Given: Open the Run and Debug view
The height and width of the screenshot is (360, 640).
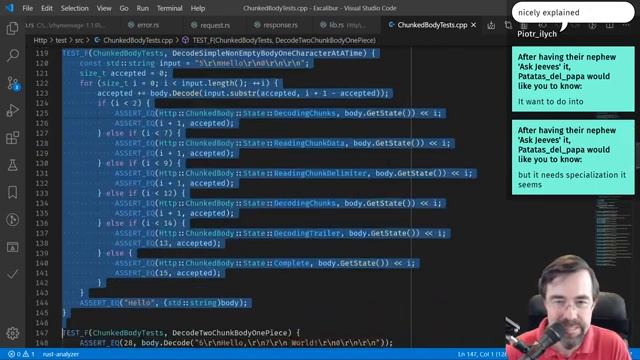Looking at the screenshot, I should click(12, 110).
